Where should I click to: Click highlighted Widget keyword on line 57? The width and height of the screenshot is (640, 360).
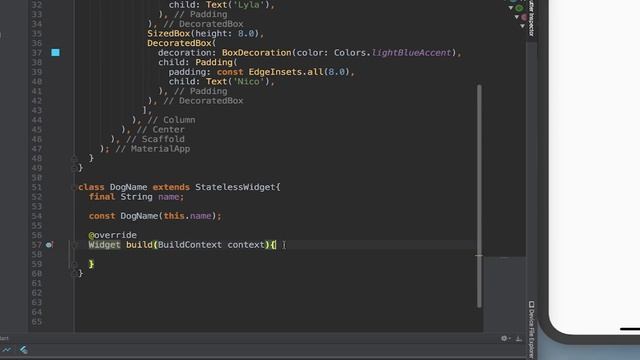click(104, 245)
